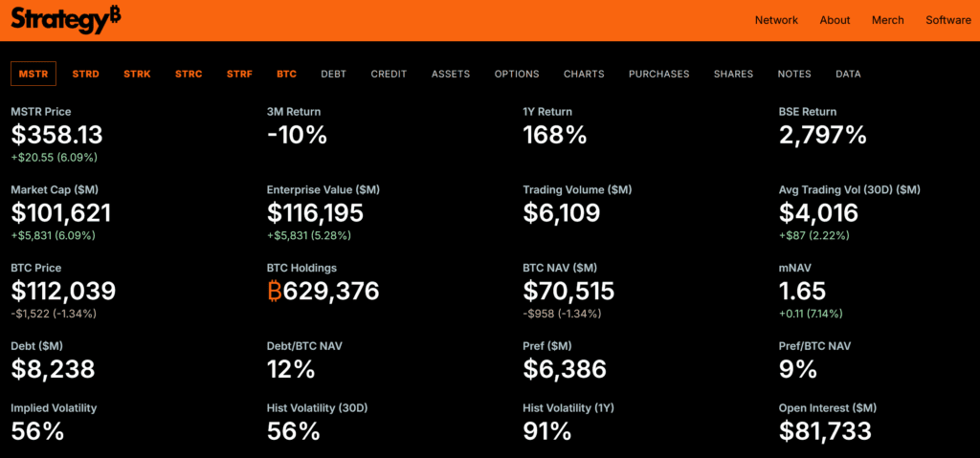Click the Market Cap value $101,621
The image size is (980, 458).
click(61, 213)
